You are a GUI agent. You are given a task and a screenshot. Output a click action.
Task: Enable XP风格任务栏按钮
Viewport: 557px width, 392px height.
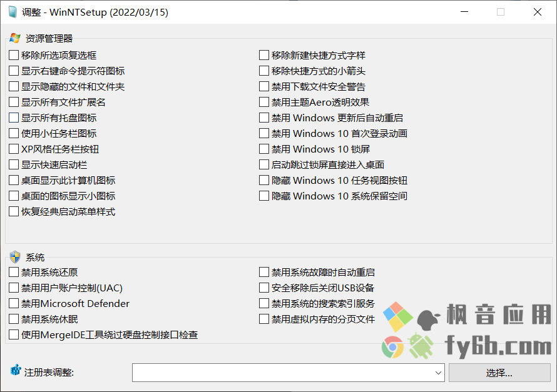pyautogui.click(x=14, y=149)
